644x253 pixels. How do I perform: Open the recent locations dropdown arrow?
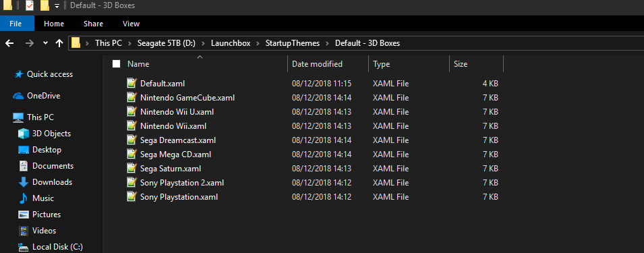coord(45,43)
